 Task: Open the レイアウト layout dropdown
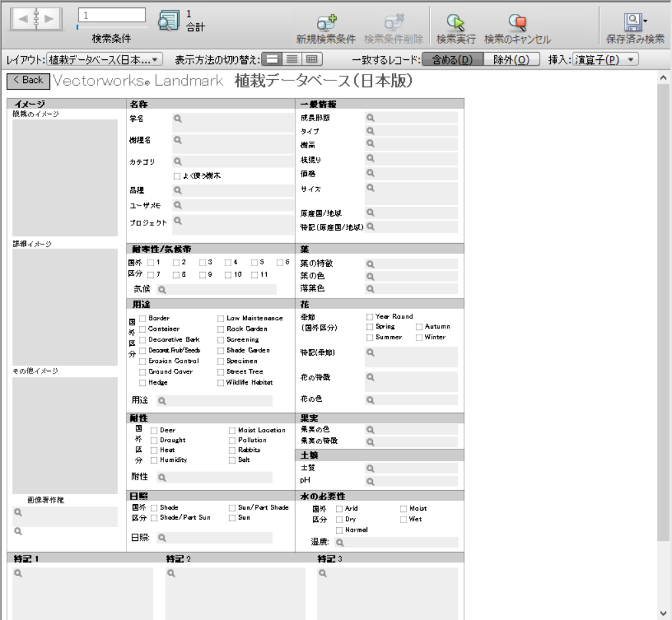click(105, 60)
